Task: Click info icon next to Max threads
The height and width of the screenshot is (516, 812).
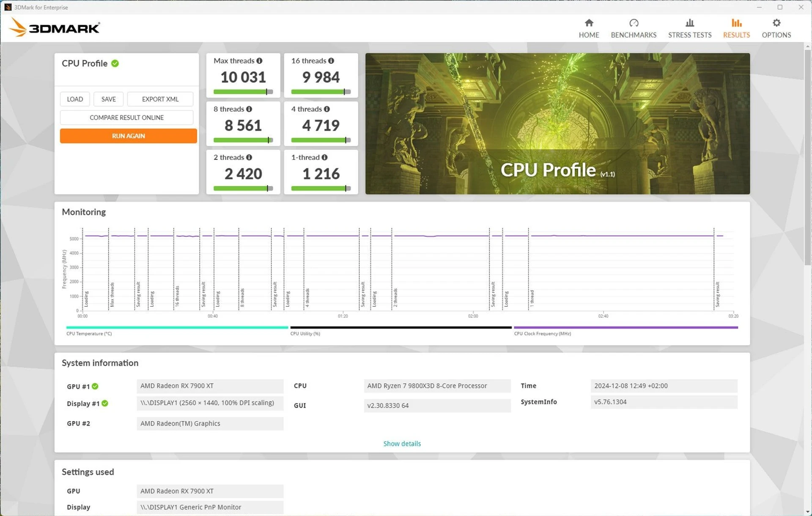Action: (x=259, y=61)
